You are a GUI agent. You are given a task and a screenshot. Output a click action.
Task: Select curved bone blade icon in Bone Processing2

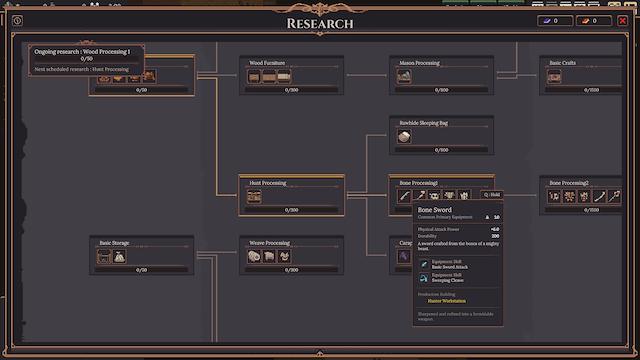[x=600, y=196]
